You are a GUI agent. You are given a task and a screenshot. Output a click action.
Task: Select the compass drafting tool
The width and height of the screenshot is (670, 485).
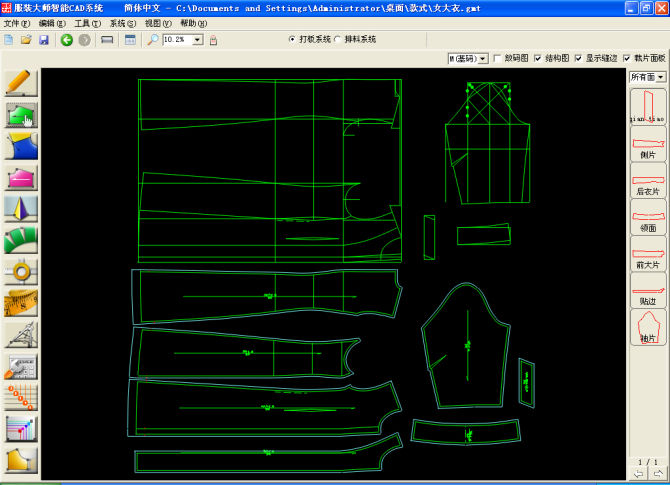21,334
